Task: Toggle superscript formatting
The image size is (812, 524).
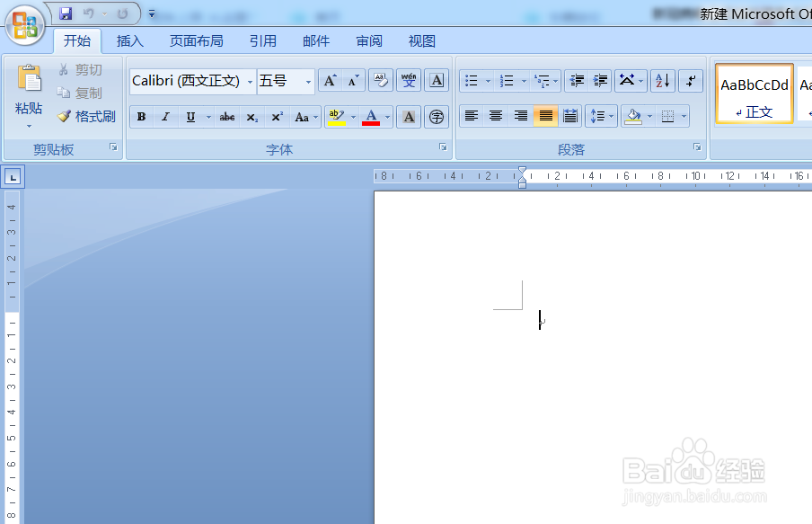Action: (x=277, y=117)
